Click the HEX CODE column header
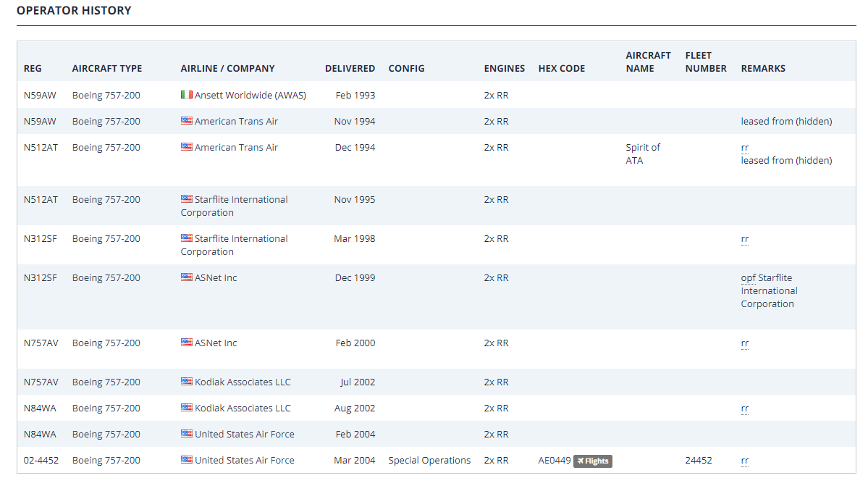868x486 pixels. click(x=561, y=68)
